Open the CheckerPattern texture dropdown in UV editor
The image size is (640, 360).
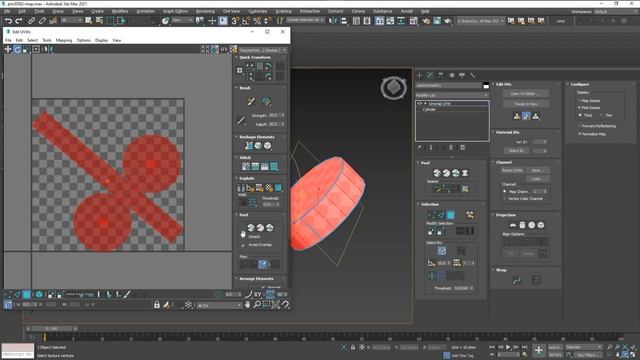click(x=263, y=50)
